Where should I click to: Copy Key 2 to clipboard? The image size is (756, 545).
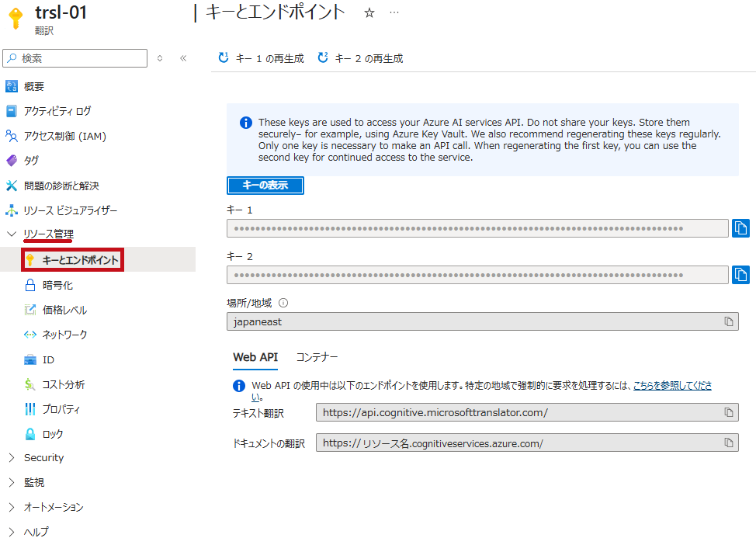click(740, 275)
